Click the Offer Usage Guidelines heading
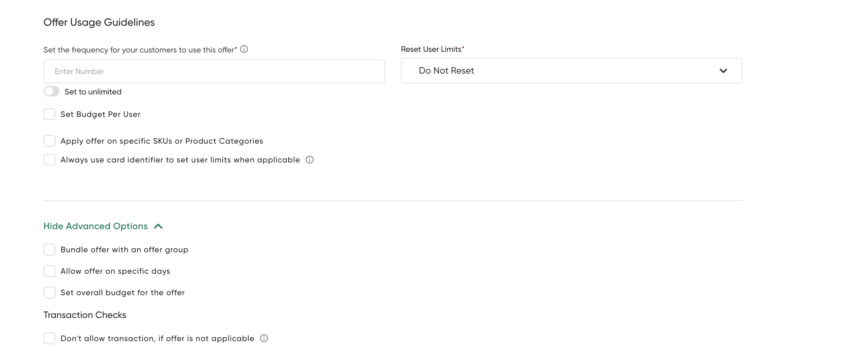The width and height of the screenshot is (868, 351). click(x=99, y=22)
